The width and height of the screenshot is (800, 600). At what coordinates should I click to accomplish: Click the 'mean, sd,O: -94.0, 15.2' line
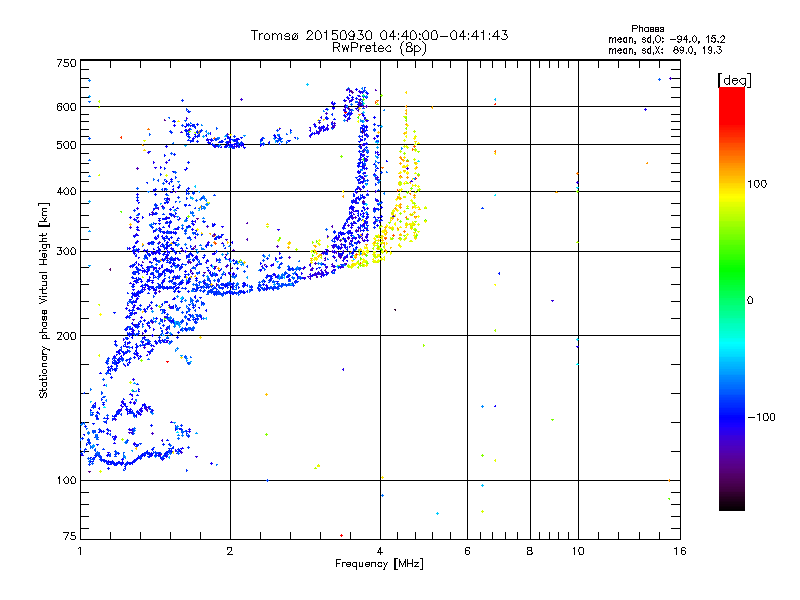pos(666,39)
